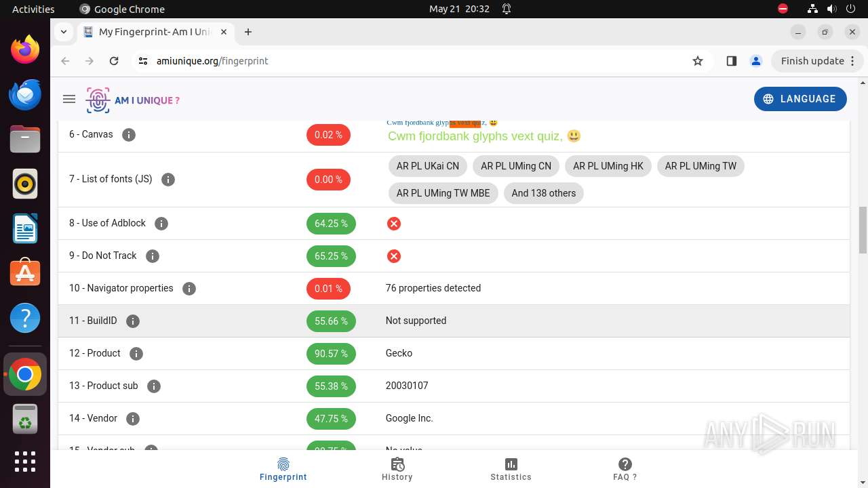Open new tab with plus button
Viewport: 868px width, 488px height.
pyautogui.click(x=248, y=32)
